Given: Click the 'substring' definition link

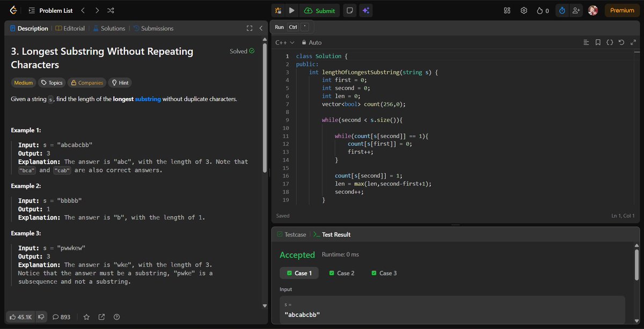Looking at the screenshot, I should pos(148,99).
